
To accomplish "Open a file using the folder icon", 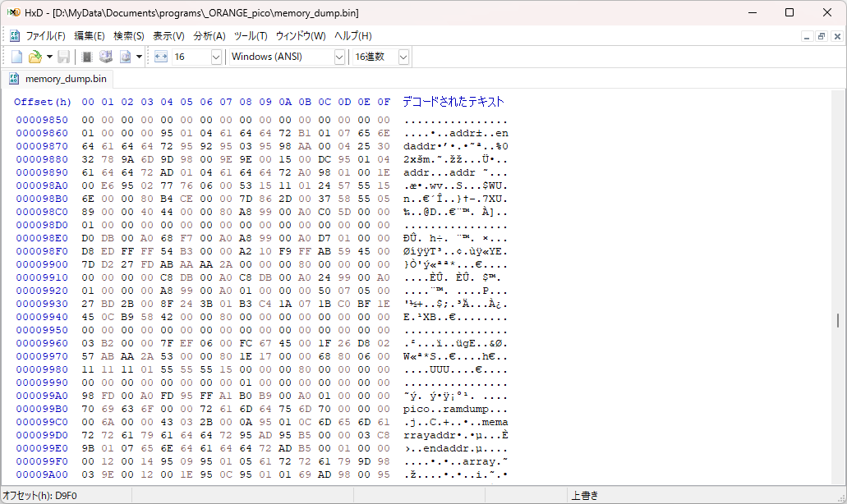I will 35,57.
